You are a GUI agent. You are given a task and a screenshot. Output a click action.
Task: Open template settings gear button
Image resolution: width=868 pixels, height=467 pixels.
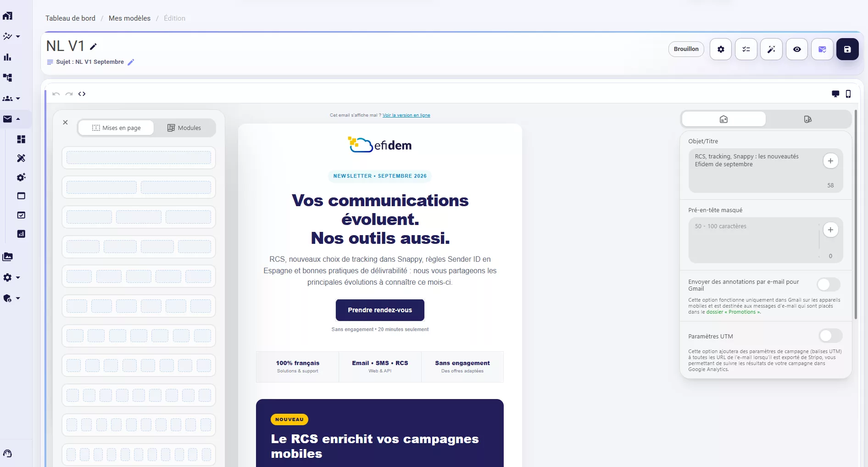721,49
